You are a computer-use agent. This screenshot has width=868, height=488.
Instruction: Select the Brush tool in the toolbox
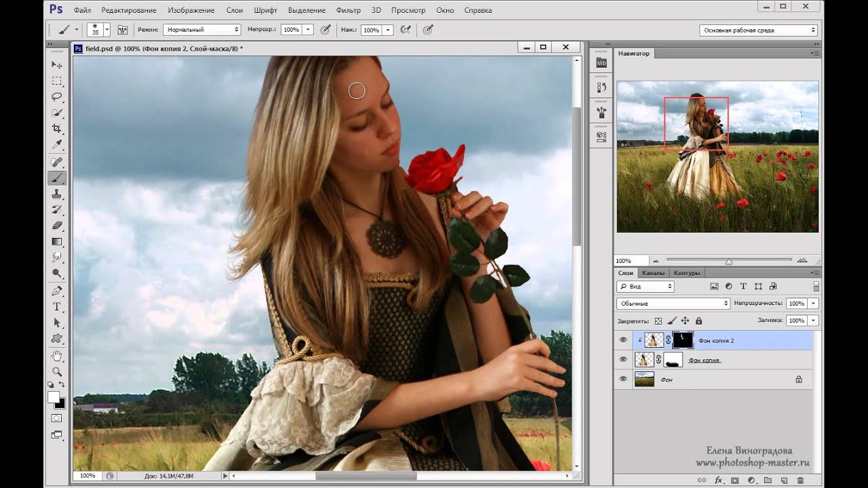(x=57, y=178)
